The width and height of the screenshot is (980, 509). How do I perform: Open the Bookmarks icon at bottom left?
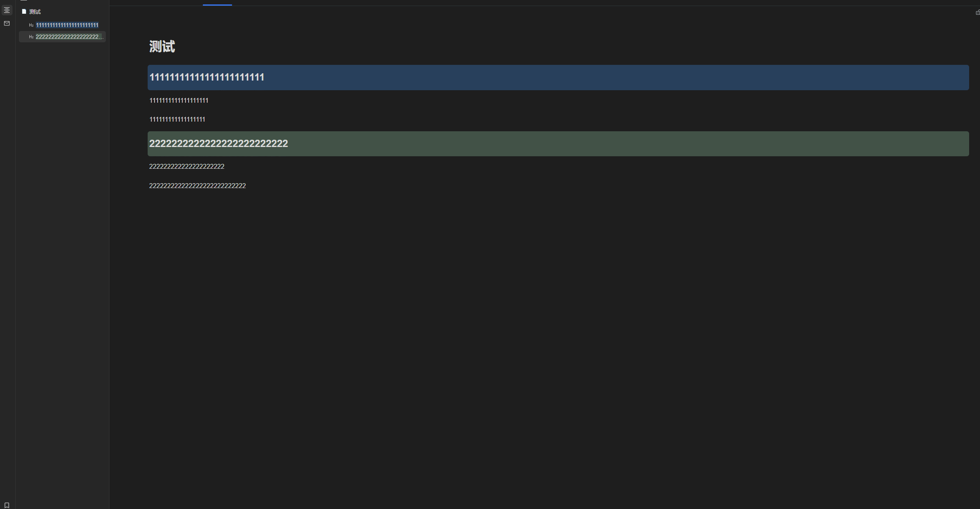click(x=7, y=505)
